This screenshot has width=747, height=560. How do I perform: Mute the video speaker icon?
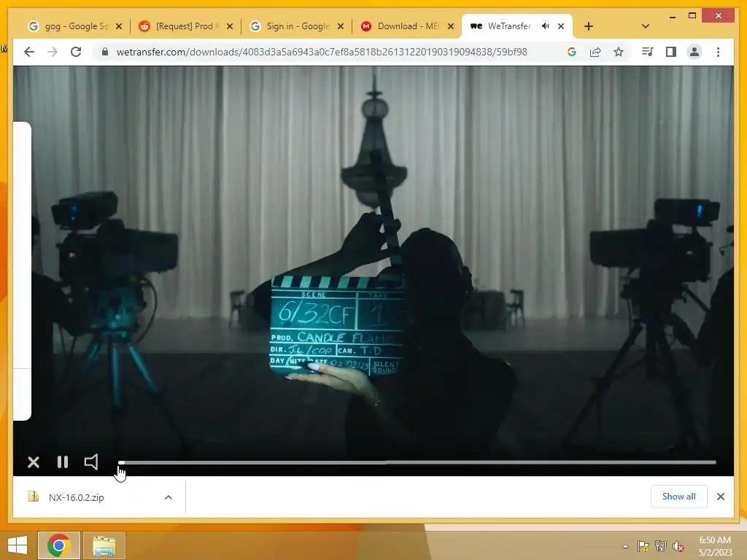coord(91,462)
